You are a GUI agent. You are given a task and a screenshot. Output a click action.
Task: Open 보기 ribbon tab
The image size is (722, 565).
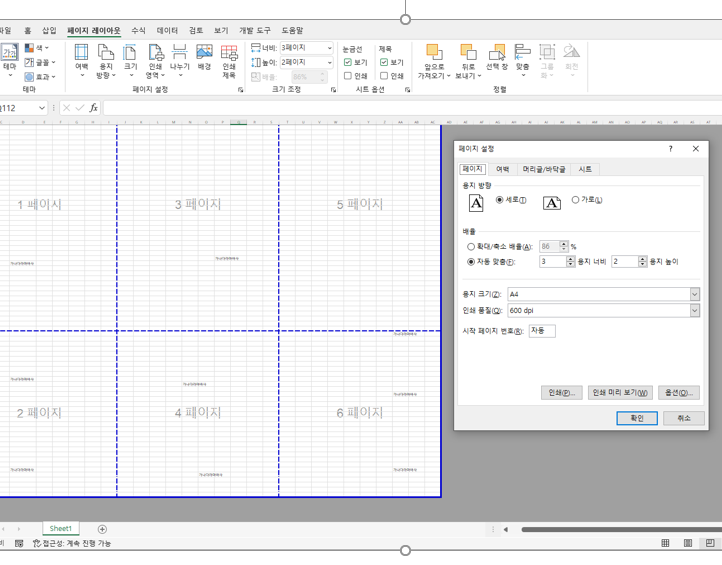click(x=221, y=30)
